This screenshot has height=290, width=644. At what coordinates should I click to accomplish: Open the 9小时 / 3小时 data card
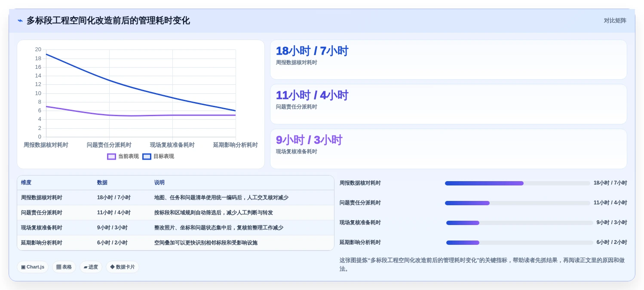448,149
